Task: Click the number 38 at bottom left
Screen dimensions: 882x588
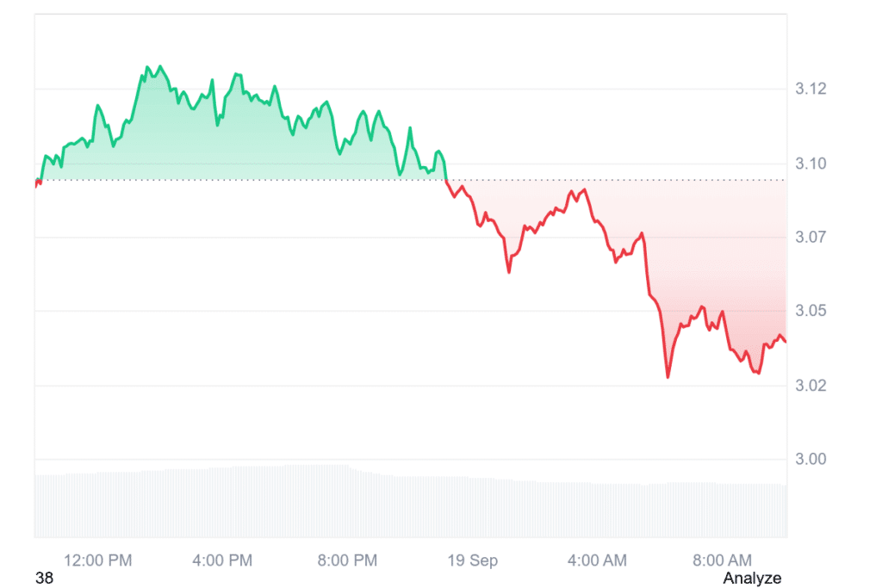Action: click(45, 578)
